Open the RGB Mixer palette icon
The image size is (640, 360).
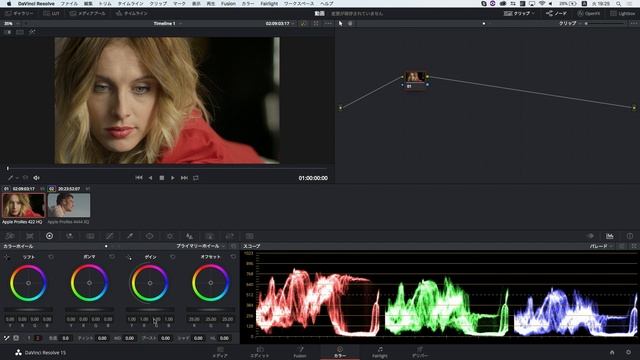click(69, 236)
